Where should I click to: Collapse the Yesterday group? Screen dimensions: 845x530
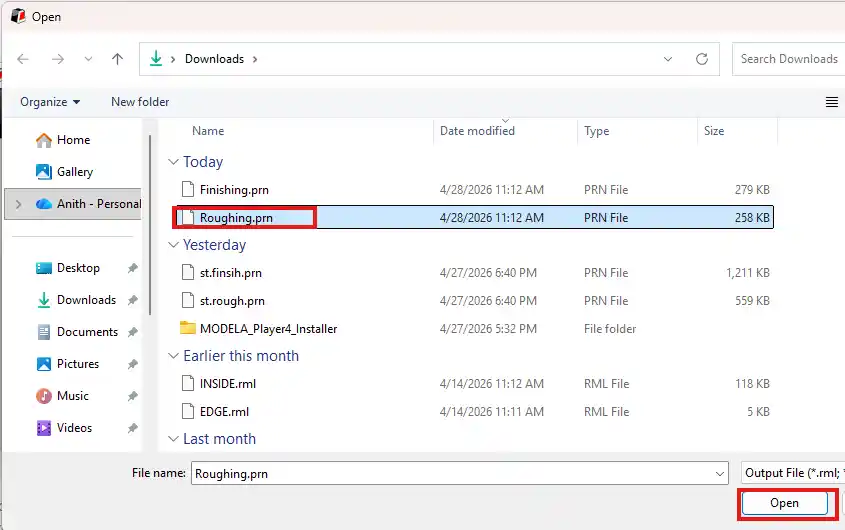tap(173, 245)
